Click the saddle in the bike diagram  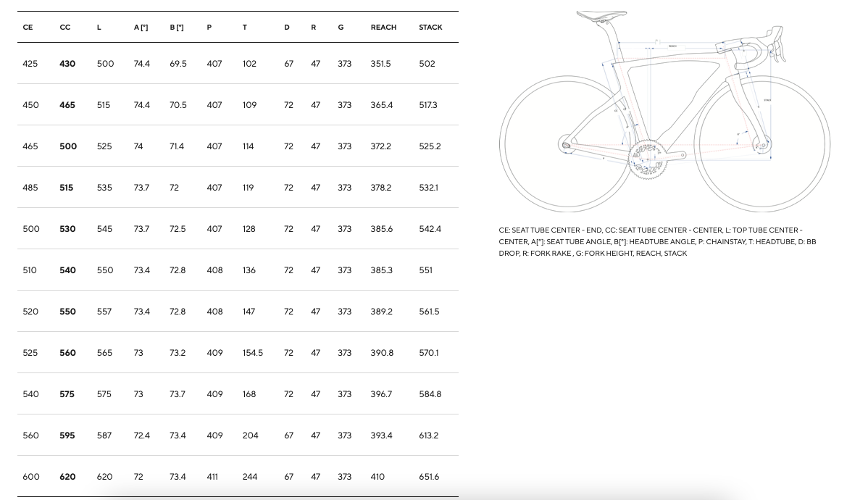(601, 14)
